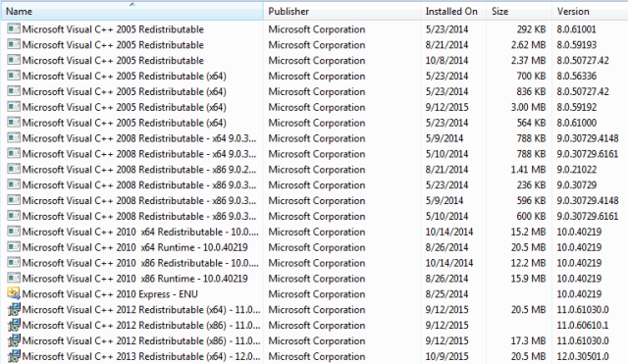Click the icon of the 2005 Redistributable (x64) version 8.0.59192
This screenshot has width=628, height=364.
tap(14, 107)
